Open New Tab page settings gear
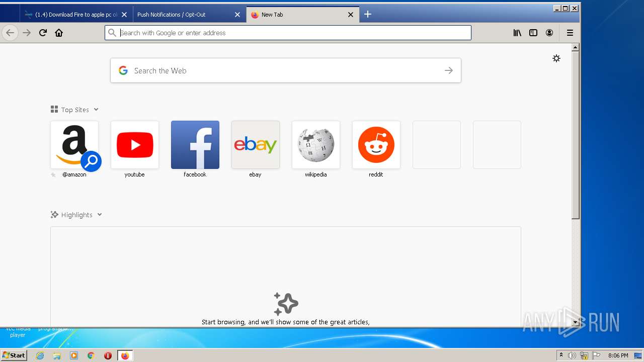The image size is (644, 362). (556, 58)
